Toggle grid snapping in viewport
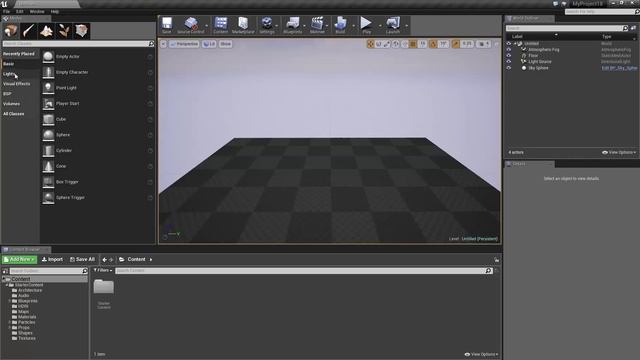The width and height of the screenshot is (640, 360). click(413, 44)
